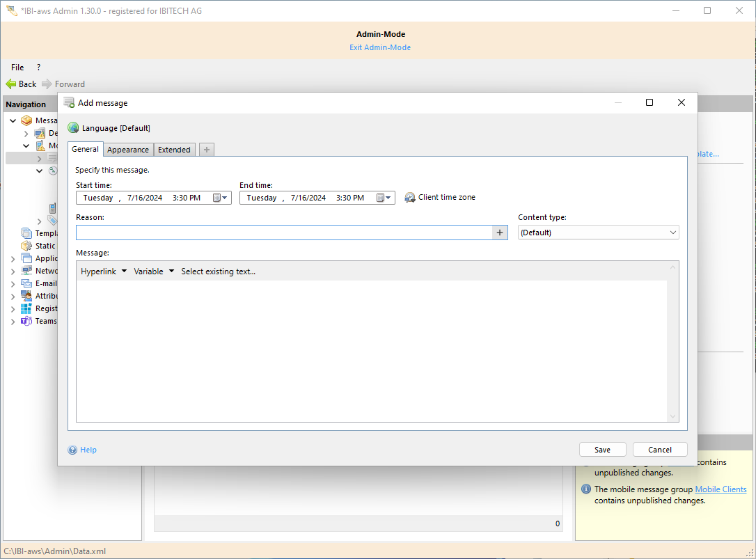Open the Hyperlink dropdown menu

point(104,271)
